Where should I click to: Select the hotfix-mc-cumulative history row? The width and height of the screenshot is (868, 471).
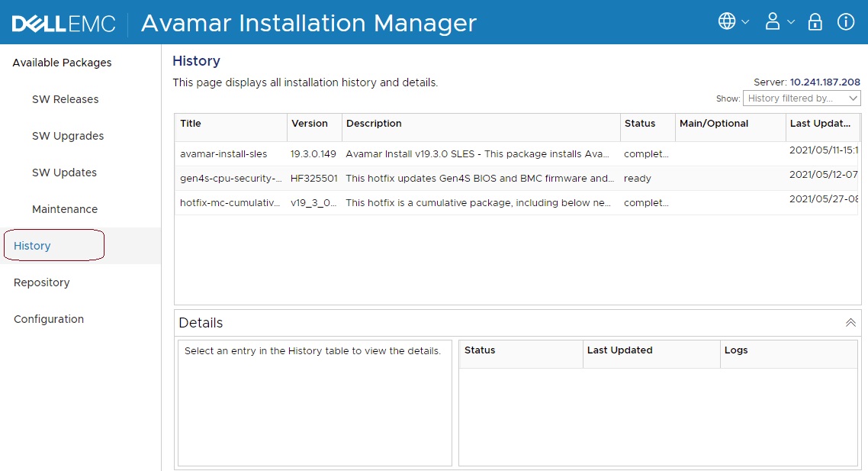pyautogui.click(x=231, y=203)
